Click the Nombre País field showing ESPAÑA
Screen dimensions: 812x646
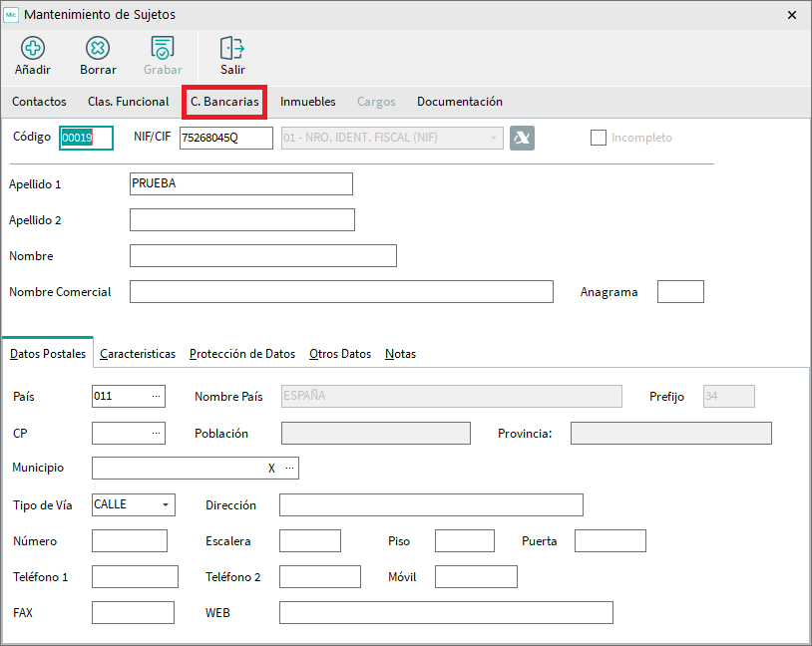(x=452, y=396)
